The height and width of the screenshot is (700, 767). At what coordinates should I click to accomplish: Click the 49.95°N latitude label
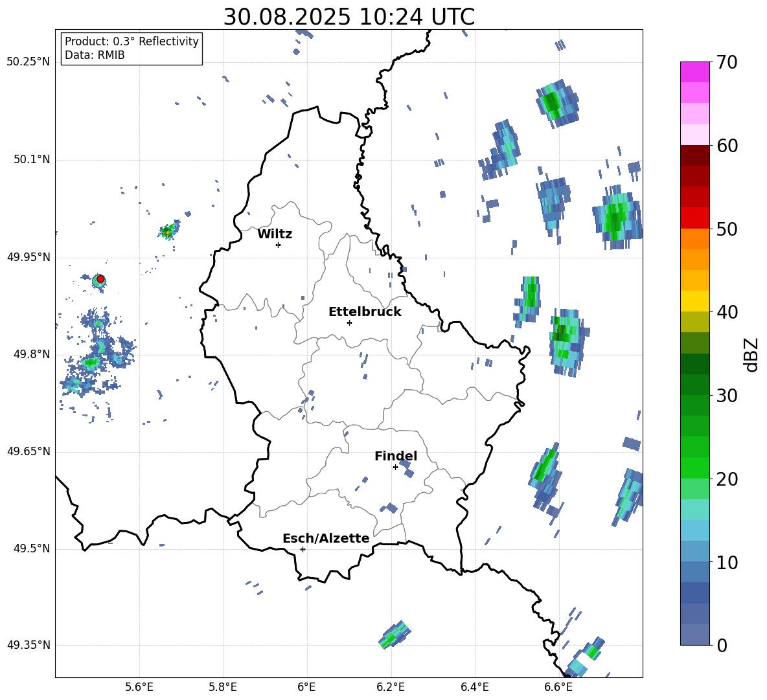[x=29, y=256]
